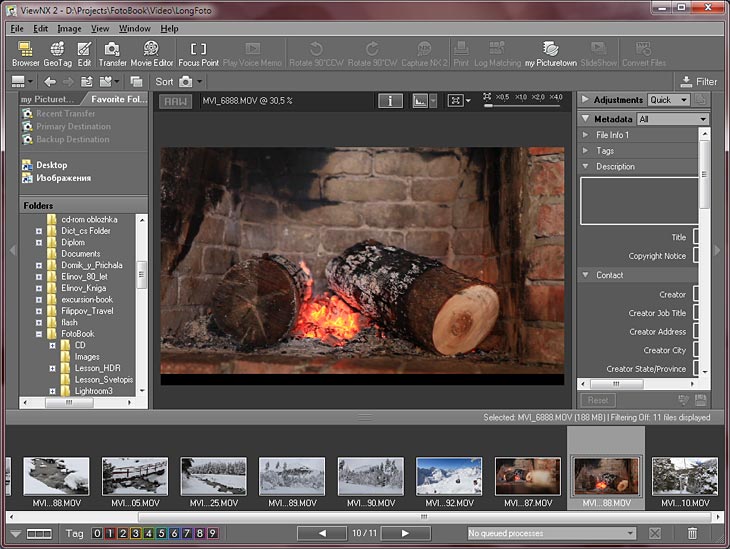Open the Sort options dropdown
This screenshot has width=730, height=549.
[x=199, y=82]
